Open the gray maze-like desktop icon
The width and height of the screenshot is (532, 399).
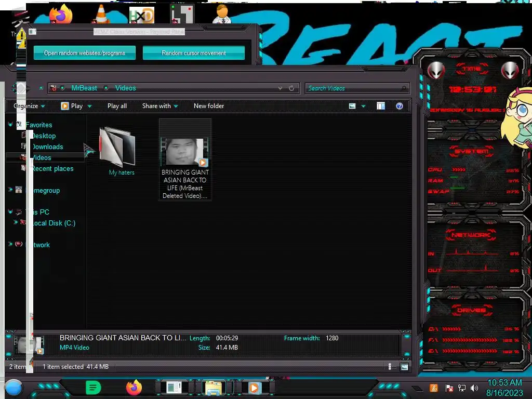tap(182, 14)
